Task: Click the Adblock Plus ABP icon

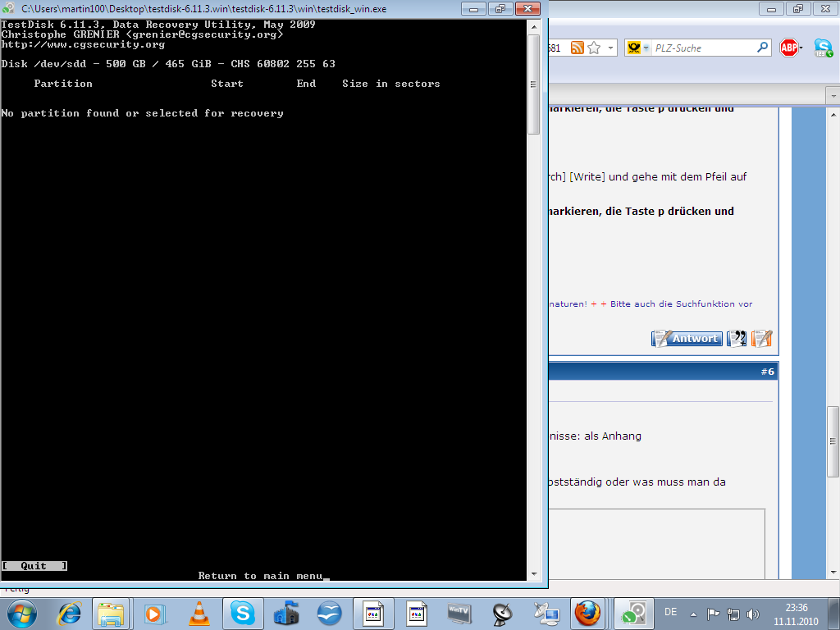Action: pos(789,48)
